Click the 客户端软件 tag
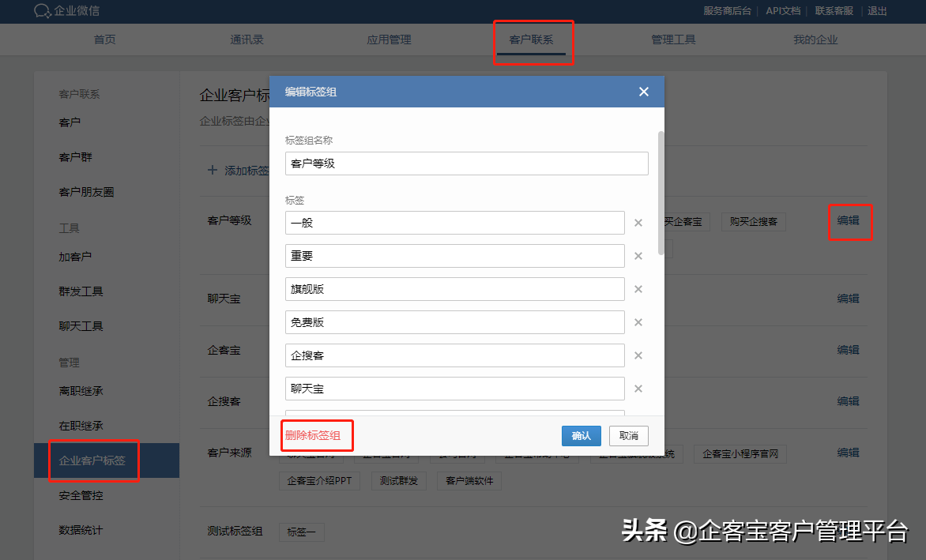 tap(469, 481)
